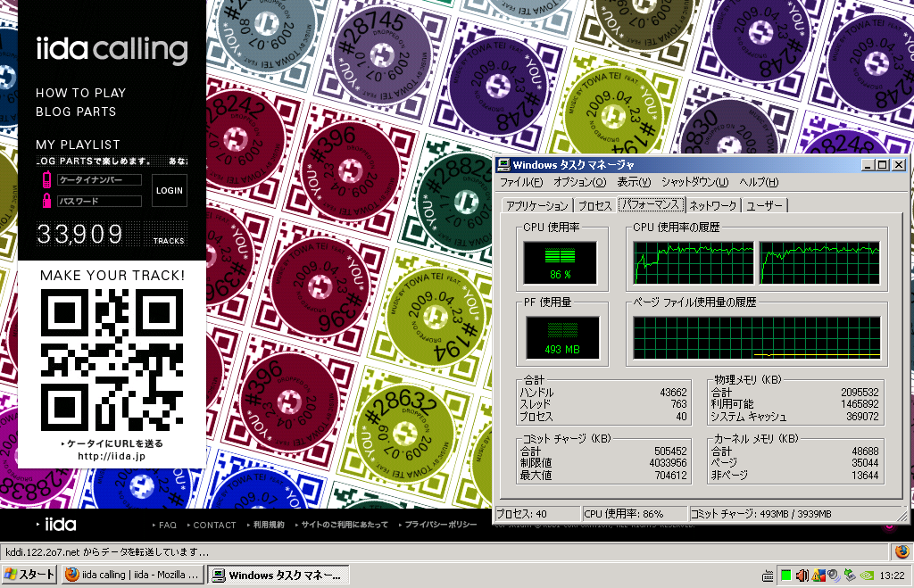This screenshot has width=914, height=588.
Task: Click the maroon #396 track disc in the middle
Action: point(320,287)
